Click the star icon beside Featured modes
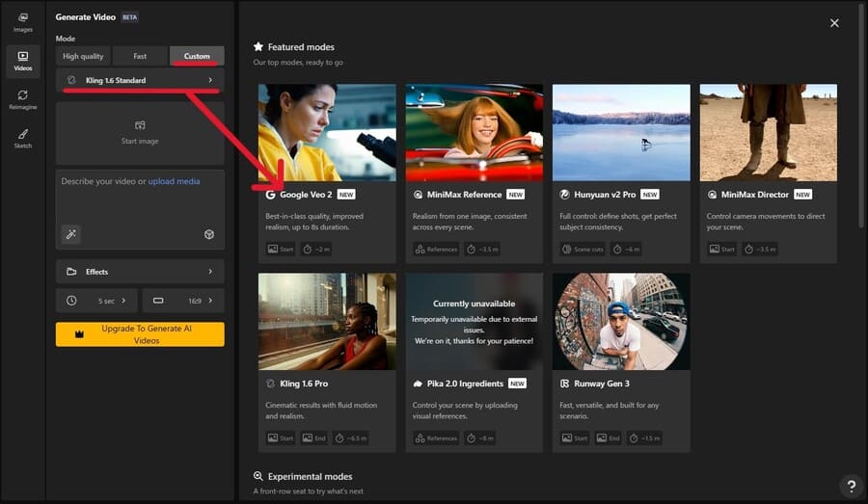The width and height of the screenshot is (868, 504). (x=258, y=46)
